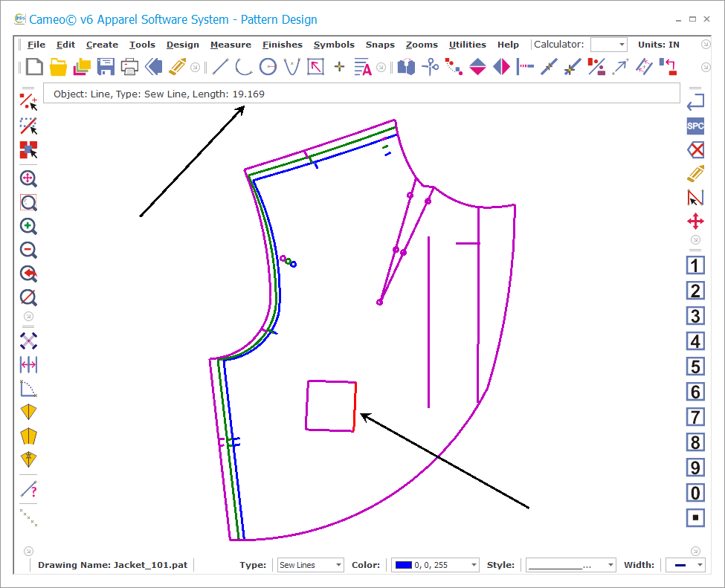725x588 pixels.
Task: Open the text annotation tool icon
Action: click(x=363, y=67)
